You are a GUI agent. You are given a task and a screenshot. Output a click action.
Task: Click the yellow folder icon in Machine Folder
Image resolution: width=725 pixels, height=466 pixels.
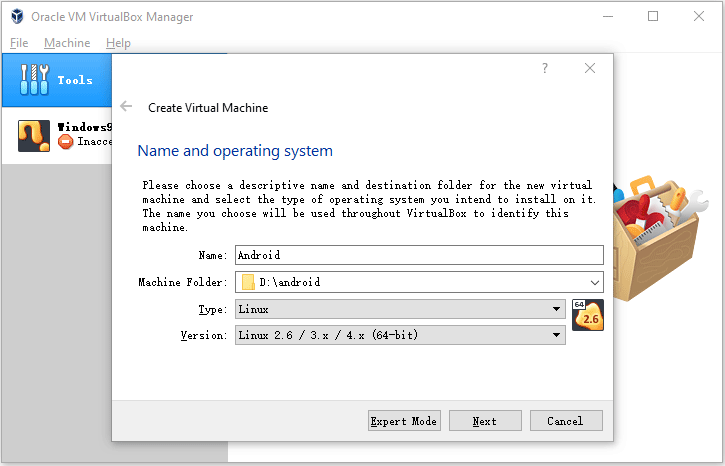[x=248, y=282]
